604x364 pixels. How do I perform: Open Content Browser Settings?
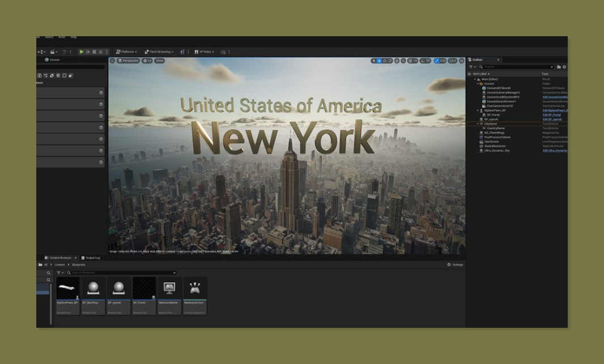(x=455, y=265)
